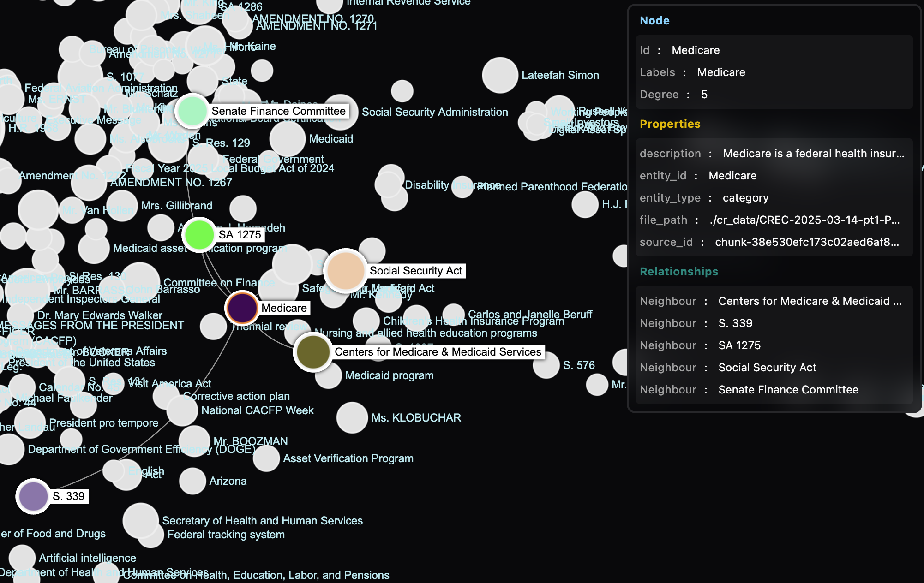Select the bright green SA 1275 node
924x583 pixels.
click(x=199, y=235)
